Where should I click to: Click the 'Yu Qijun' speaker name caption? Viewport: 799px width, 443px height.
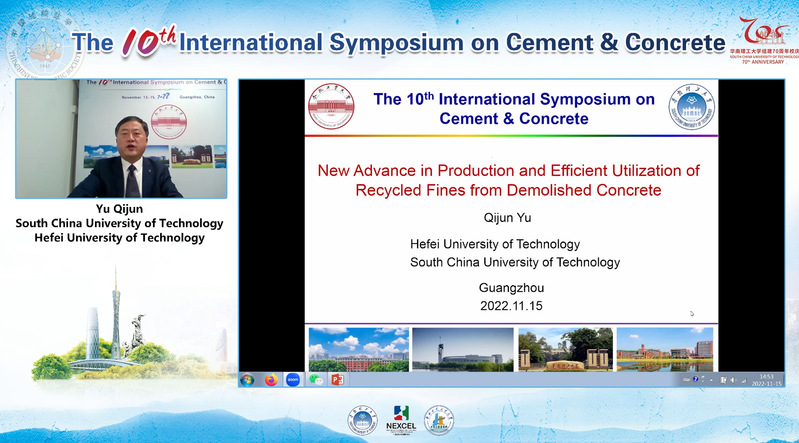119,209
